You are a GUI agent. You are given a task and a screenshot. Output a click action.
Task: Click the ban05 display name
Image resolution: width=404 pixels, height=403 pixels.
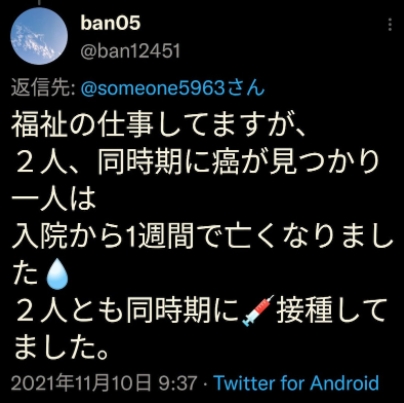point(110,23)
